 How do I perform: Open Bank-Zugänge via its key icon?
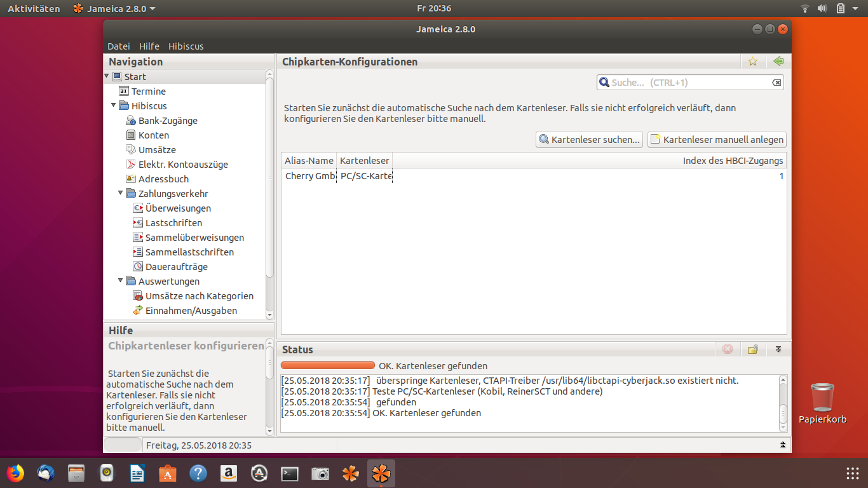click(131, 121)
